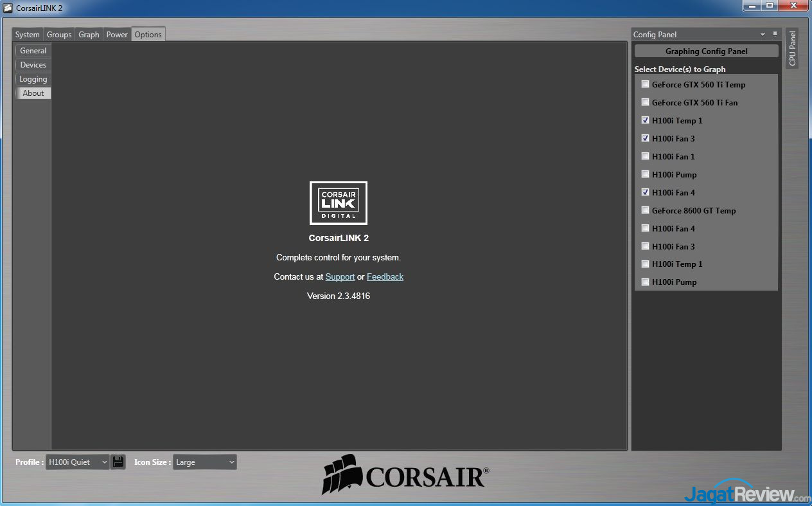This screenshot has width=812, height=506.
Task: Open the Graph tab
Action: tap(89, 35)
